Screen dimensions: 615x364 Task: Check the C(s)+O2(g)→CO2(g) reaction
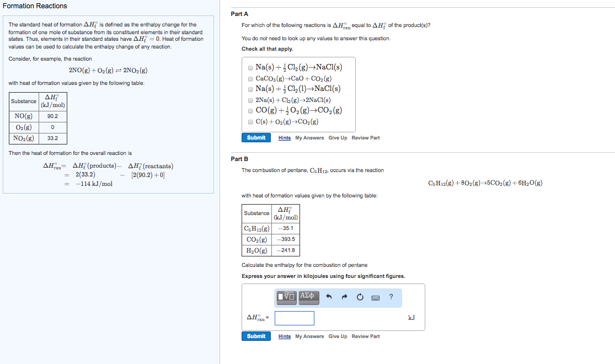[250, 121]
